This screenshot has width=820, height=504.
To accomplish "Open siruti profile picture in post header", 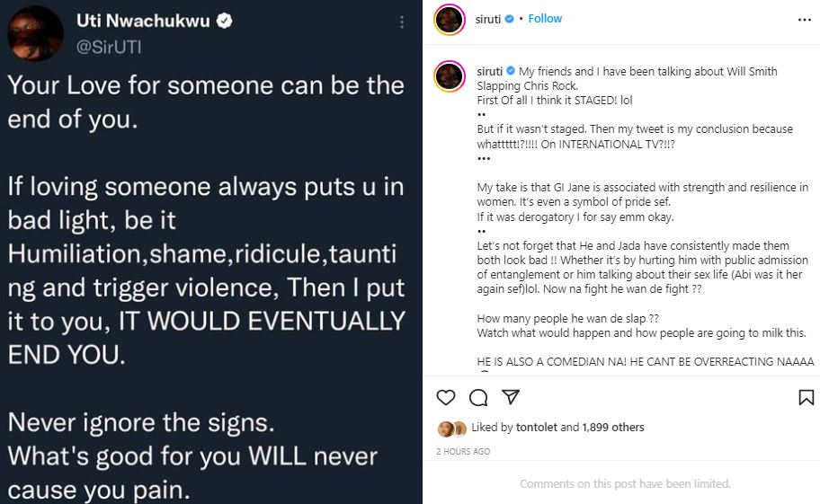I will [449, 20].
